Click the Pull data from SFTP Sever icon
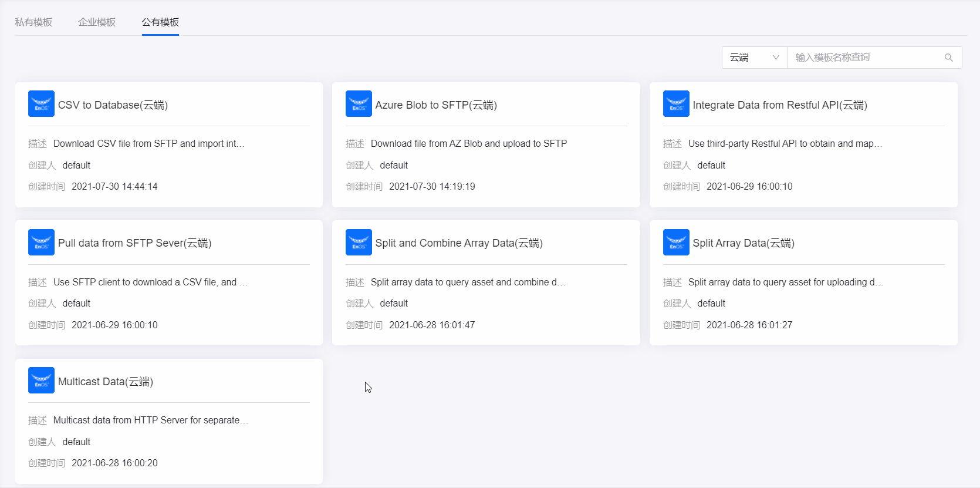The height and width of the screenshot is (488, 980). (41, 243)
